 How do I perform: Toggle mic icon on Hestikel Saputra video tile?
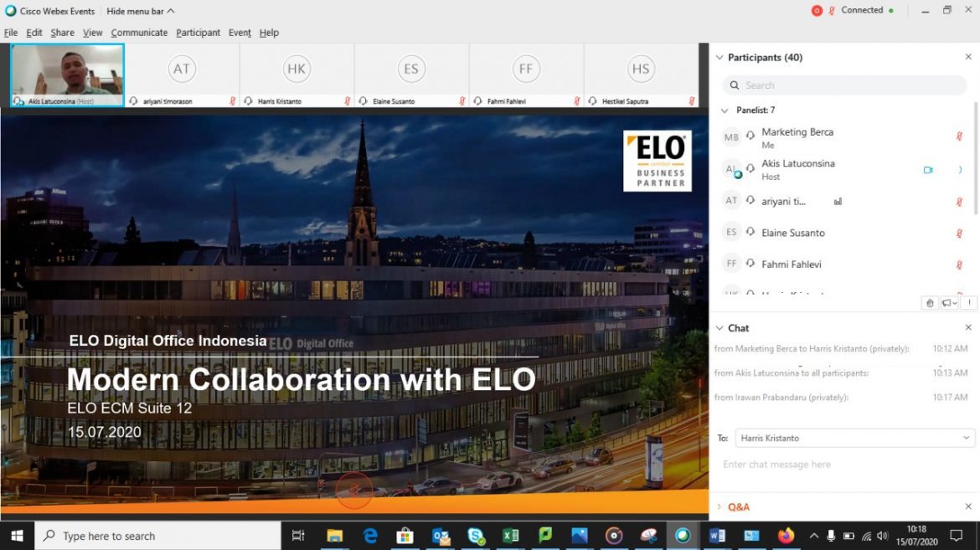[692, 100]
